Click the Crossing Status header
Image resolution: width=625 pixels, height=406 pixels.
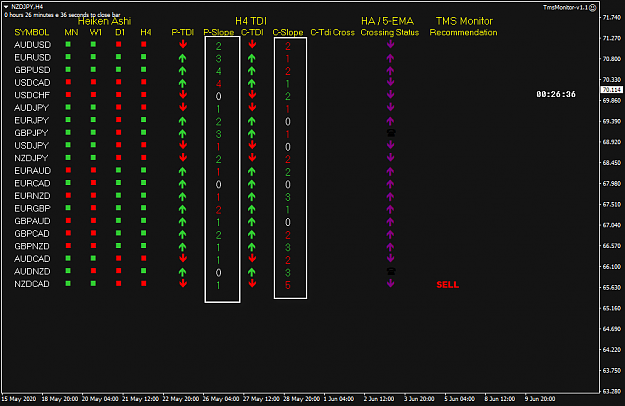[x=390, y=32]
